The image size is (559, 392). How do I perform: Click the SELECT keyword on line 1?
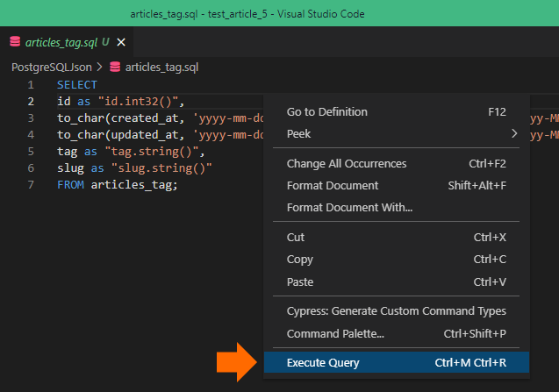coord(77,85)
